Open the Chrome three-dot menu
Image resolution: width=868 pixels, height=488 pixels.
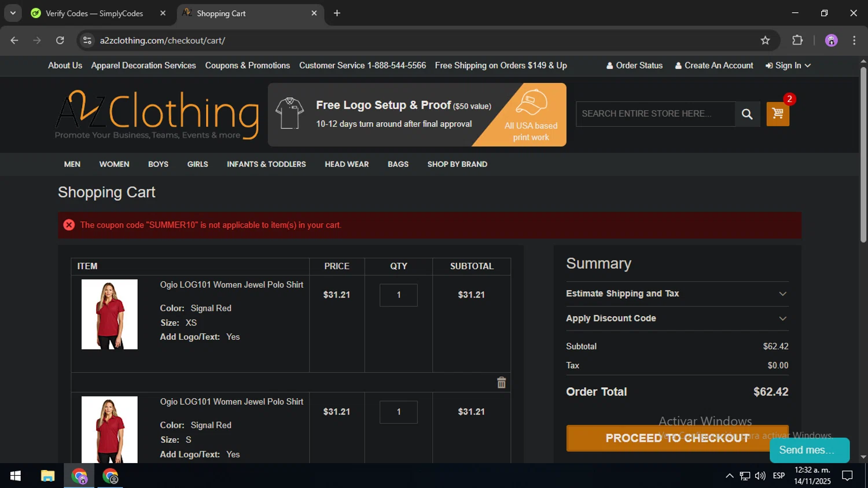[854, 41]
